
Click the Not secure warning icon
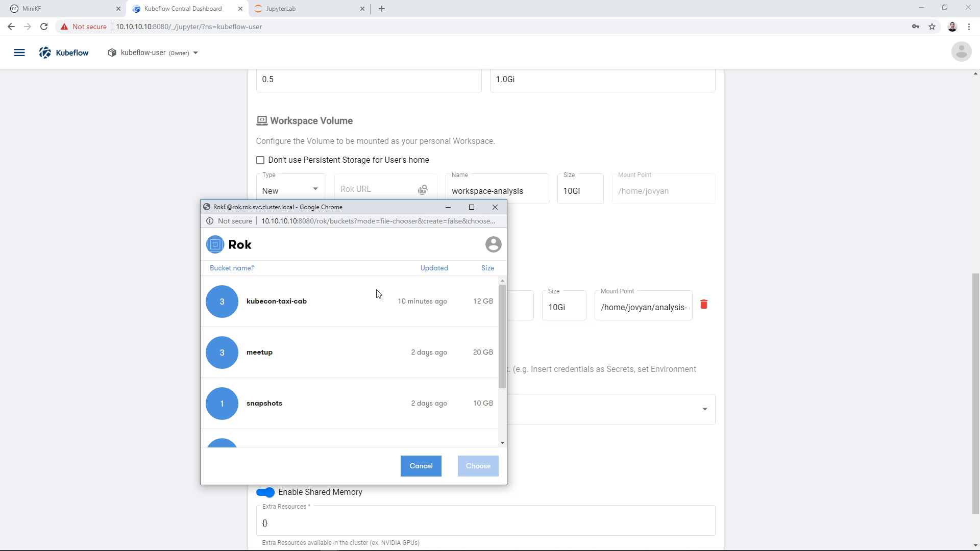(x=64, y=27)
